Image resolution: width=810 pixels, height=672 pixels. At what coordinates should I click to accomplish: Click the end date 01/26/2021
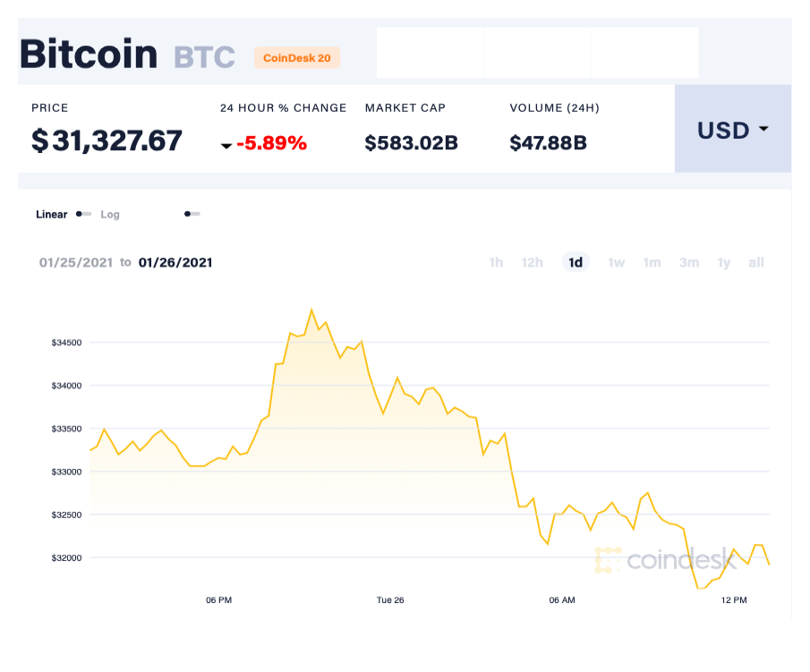(x=175, y=262)
